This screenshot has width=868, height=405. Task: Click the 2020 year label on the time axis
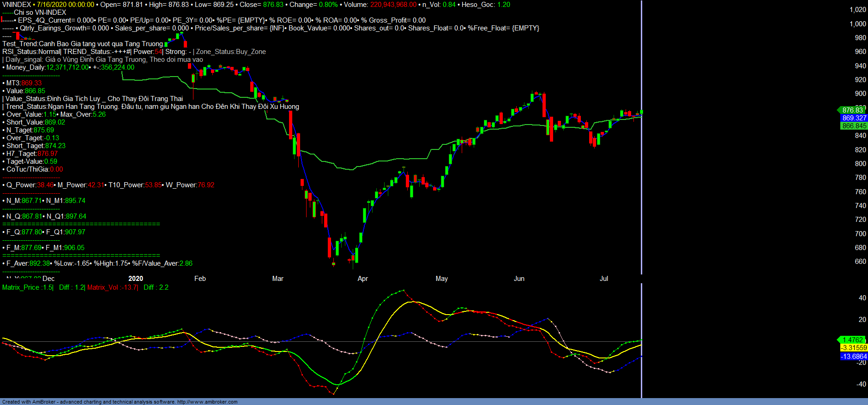[135, 279]
